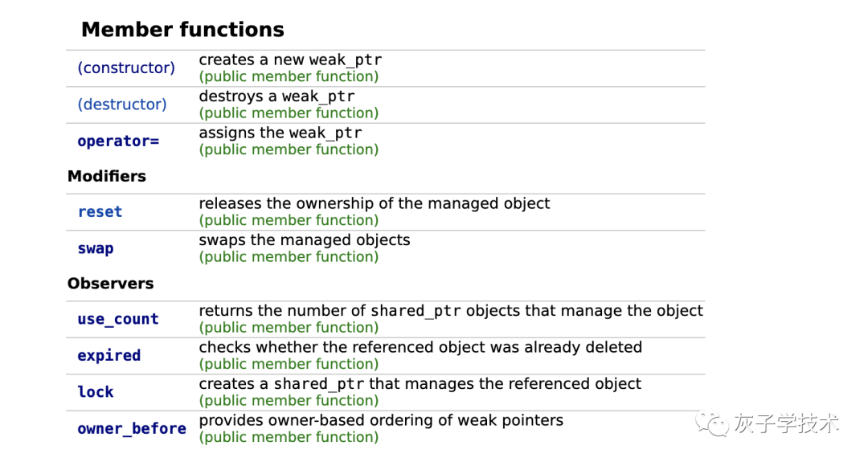Open the owner_before link
The height and width of the screenshot is (462, 868).
[132, 428]
